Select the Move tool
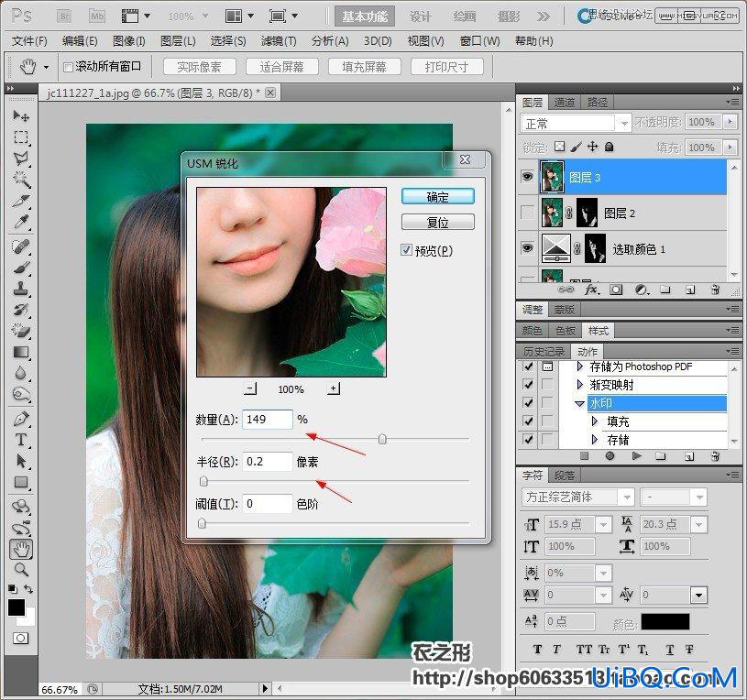747x700 pixels. [20, 115]
